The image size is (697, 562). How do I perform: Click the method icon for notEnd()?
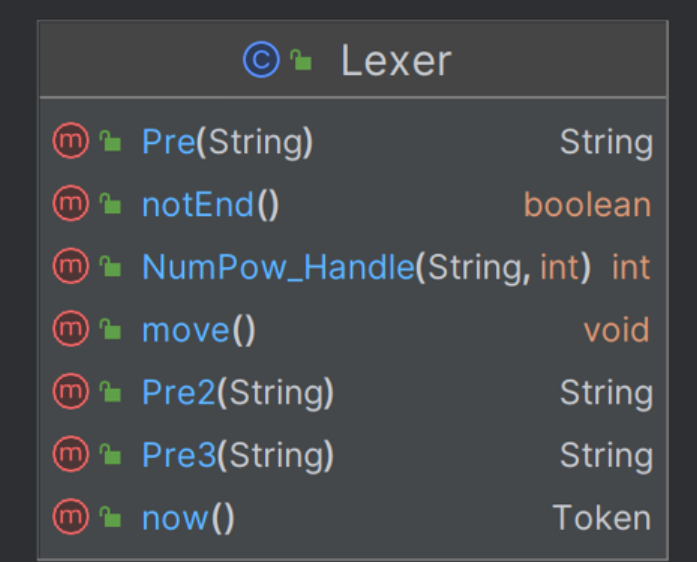pyautogui.click(x=71, y=203)
